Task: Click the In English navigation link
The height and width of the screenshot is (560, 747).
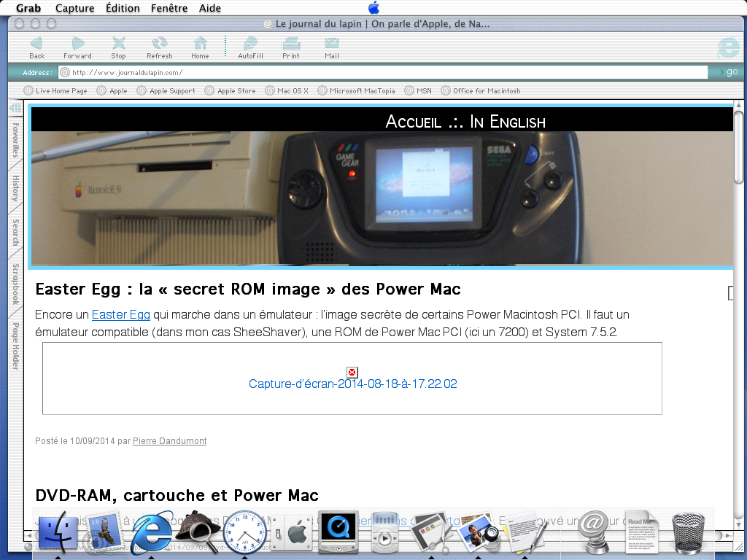Action: (508, 122)
